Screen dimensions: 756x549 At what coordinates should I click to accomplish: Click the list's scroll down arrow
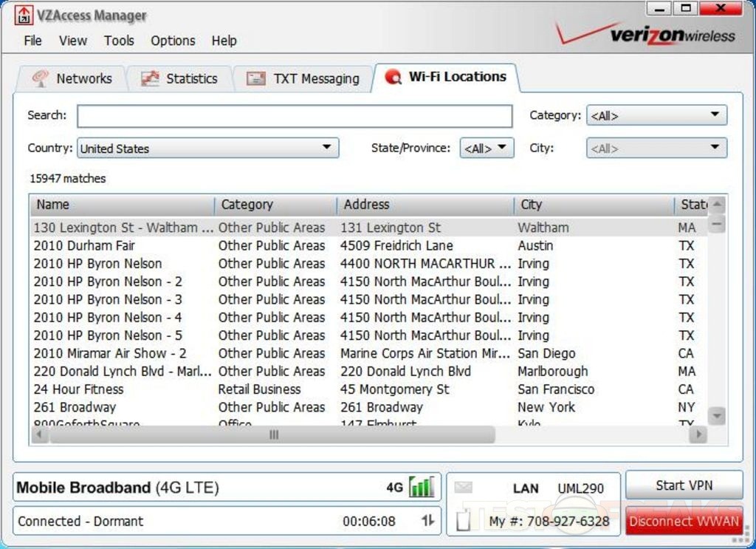tap(716, 416)
